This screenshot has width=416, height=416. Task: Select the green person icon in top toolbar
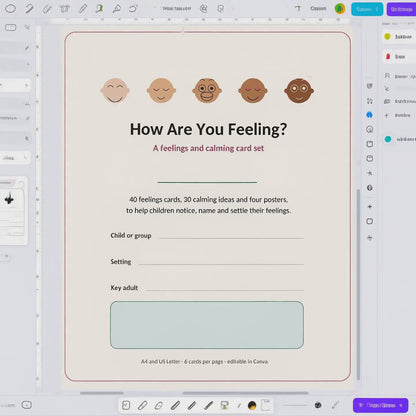99,8
